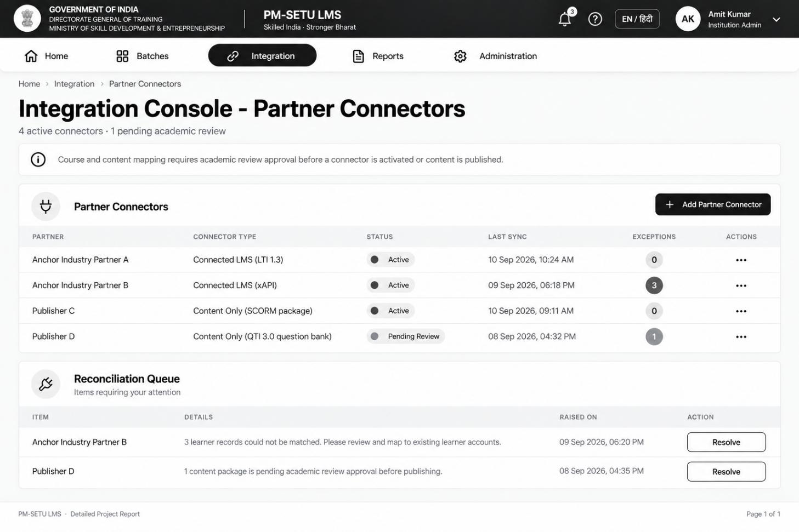This screenshot has height=532, width=799.
Task: Open actions menu for Anchor Industry Partner B
Action: pos(741,285)
